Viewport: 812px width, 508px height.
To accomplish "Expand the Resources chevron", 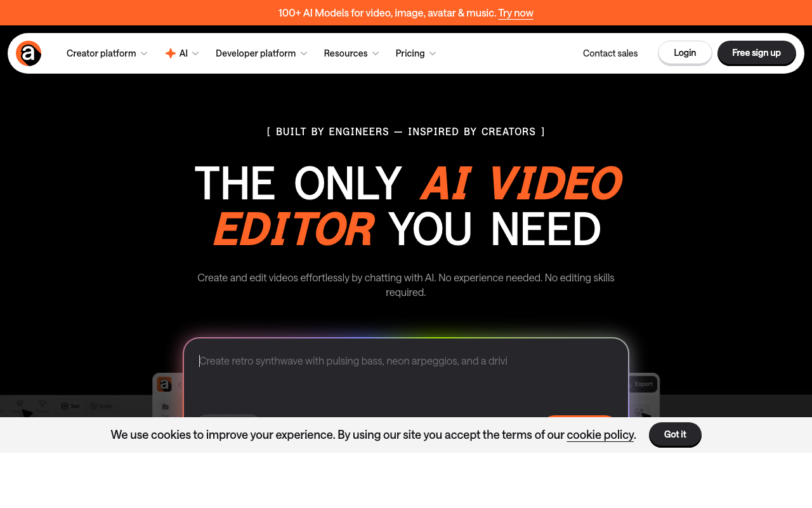I will pyautogui.click(x=376, y=53).
